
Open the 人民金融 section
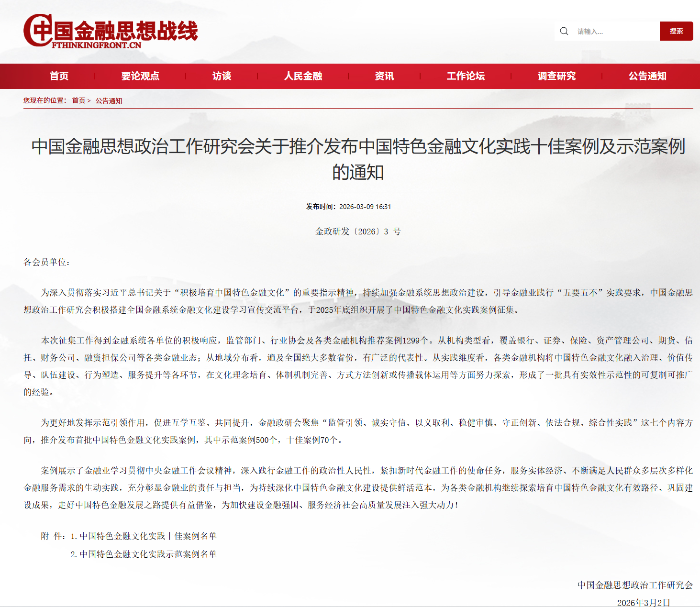303,76
